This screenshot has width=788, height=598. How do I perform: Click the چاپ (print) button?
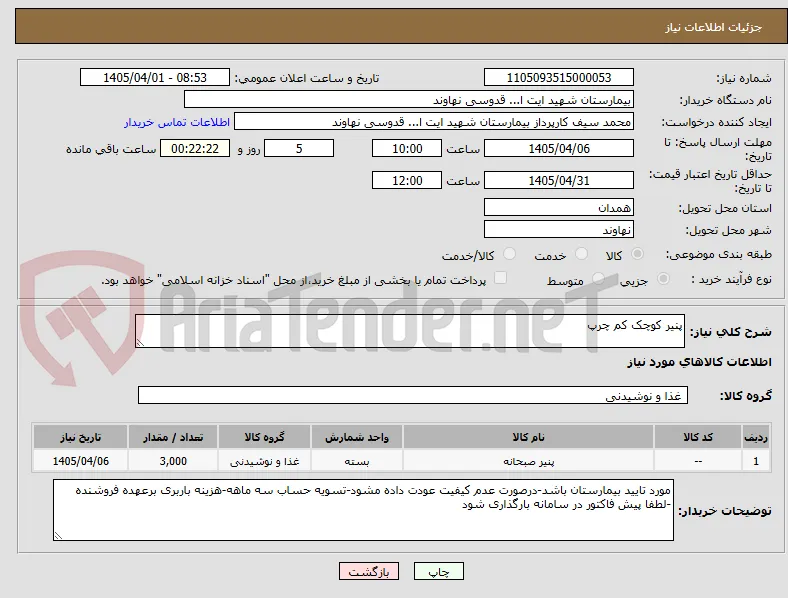point(438,571)
